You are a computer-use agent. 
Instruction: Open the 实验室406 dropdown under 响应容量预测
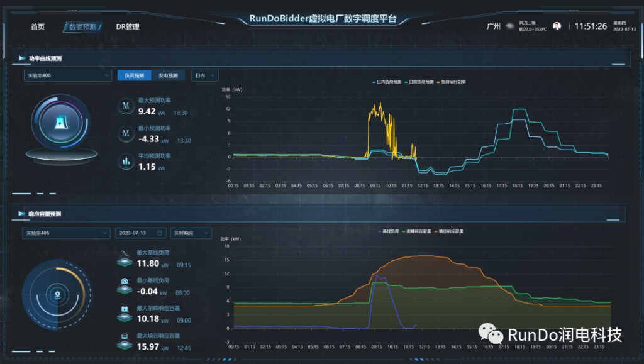(66, 233)
